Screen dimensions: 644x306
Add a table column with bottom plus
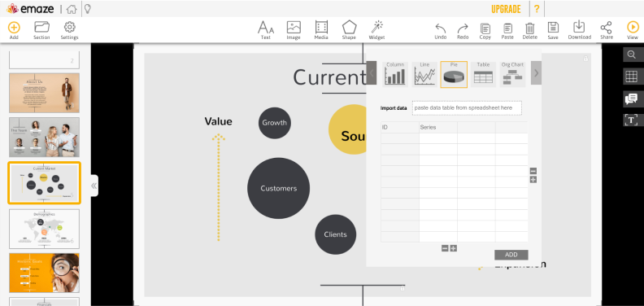(x=454, y=248)
